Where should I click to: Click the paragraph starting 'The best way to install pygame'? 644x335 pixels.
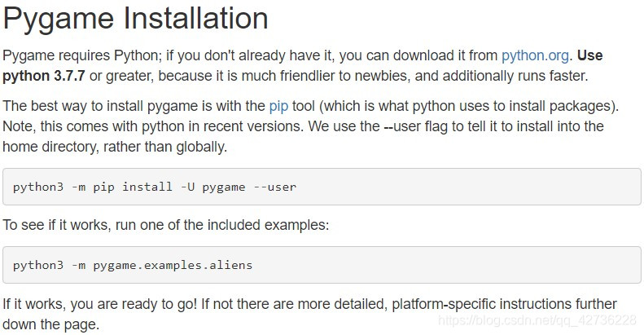tap(310, 126)
